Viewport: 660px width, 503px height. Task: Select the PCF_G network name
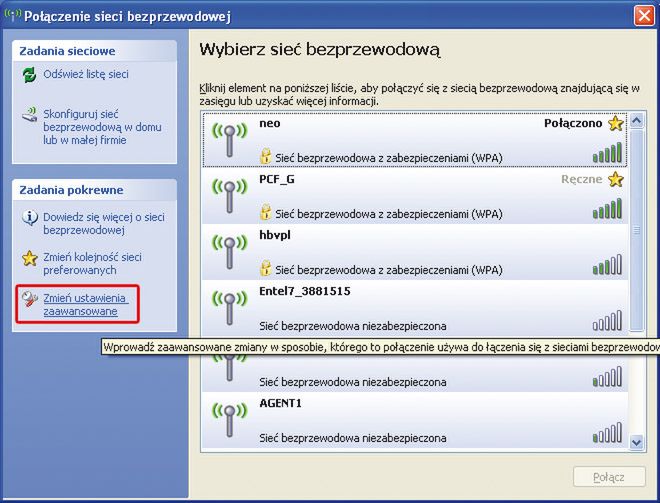pos(277,180)
